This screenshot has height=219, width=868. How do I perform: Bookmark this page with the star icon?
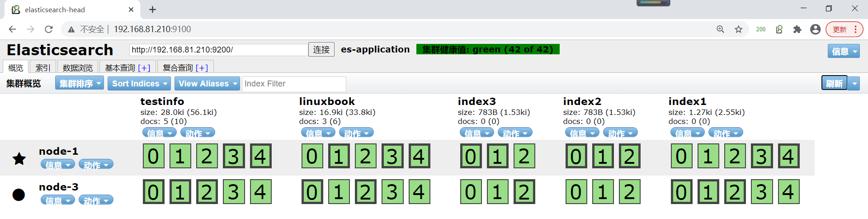point(739,29)
